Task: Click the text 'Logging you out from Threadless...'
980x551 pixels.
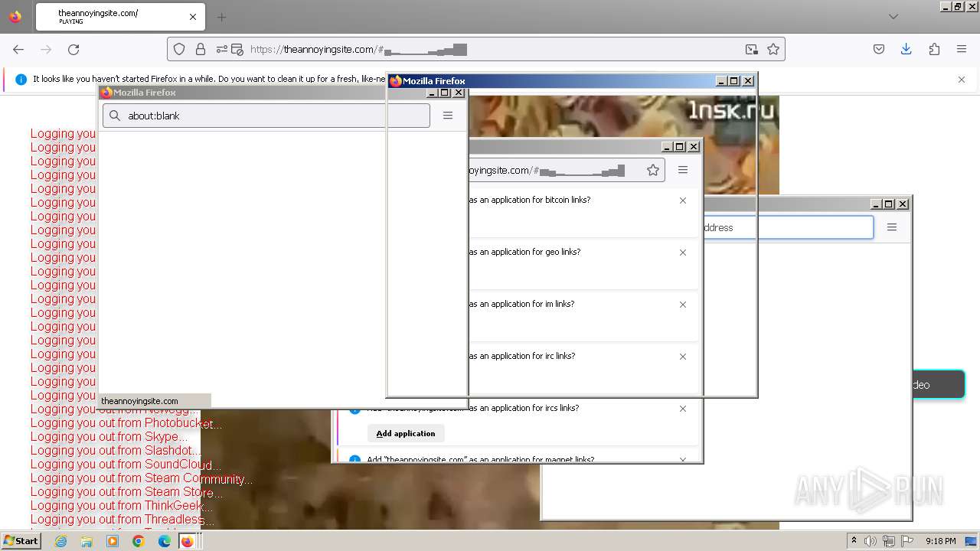Action: [122, 520]
